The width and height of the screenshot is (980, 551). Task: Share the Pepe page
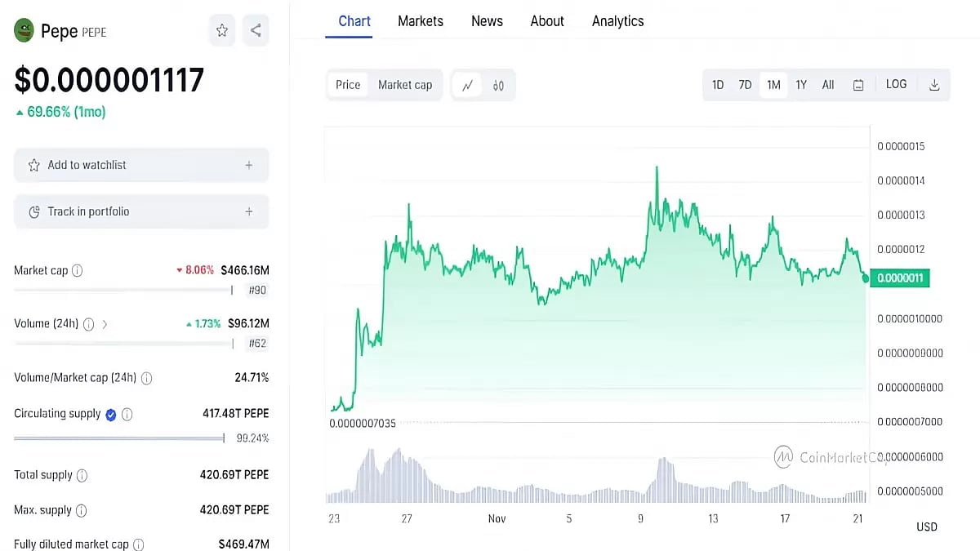pos(256,29)
